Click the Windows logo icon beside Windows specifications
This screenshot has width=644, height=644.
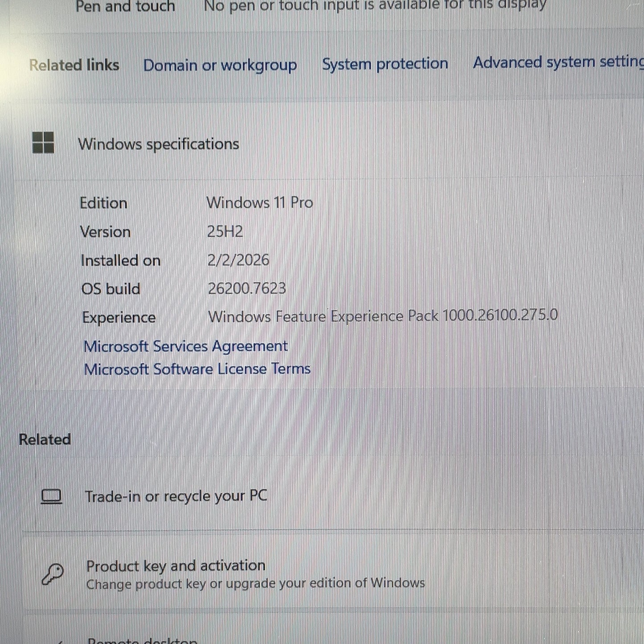pyautogui.click(x=43, y=143)
